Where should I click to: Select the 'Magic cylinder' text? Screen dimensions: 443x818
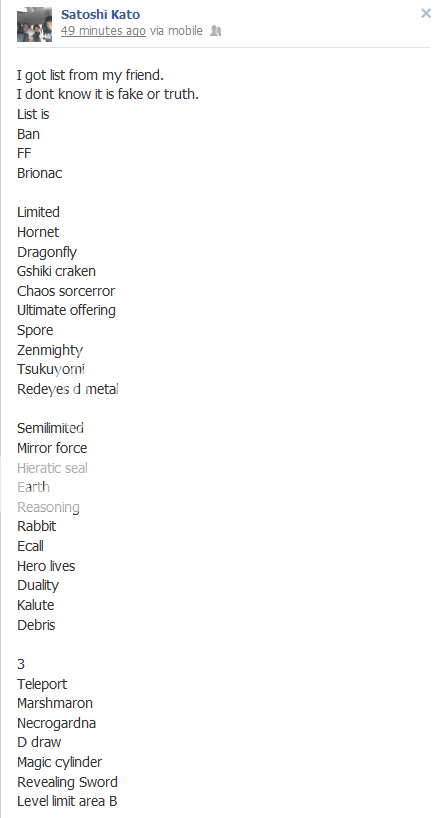pyautogui.click(x=59, y=763)
